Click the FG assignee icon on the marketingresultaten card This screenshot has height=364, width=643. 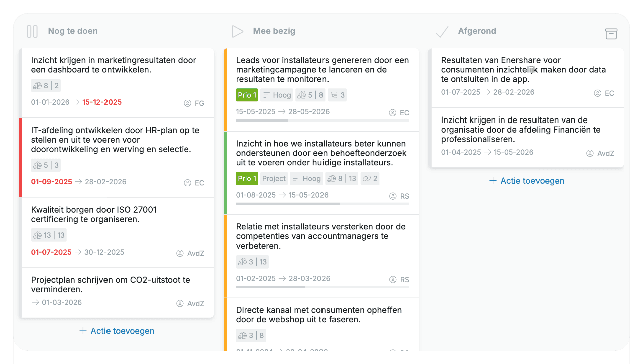coord(188,103)
